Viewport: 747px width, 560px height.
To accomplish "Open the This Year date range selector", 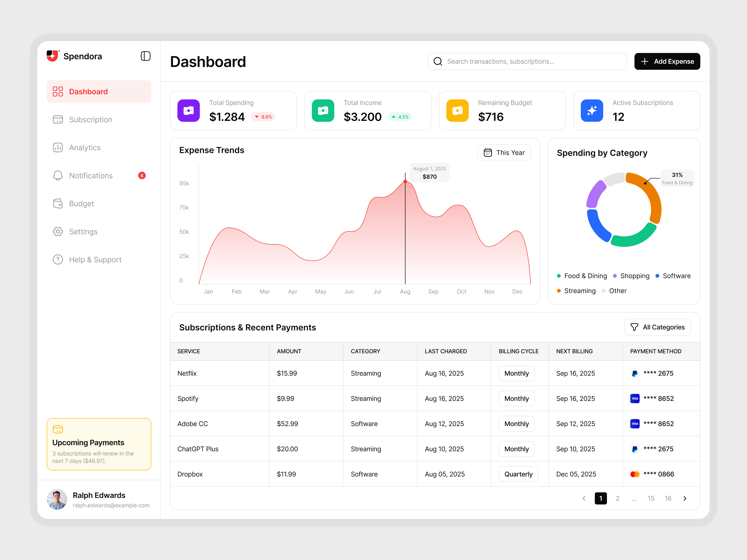I will point(504,153).
